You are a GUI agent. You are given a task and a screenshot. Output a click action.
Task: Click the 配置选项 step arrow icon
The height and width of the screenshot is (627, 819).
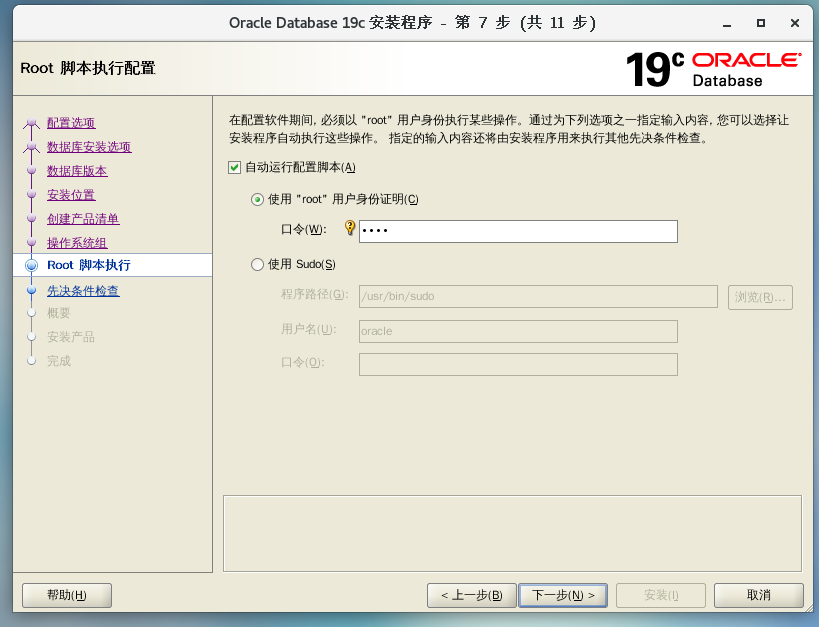point(32,121)
